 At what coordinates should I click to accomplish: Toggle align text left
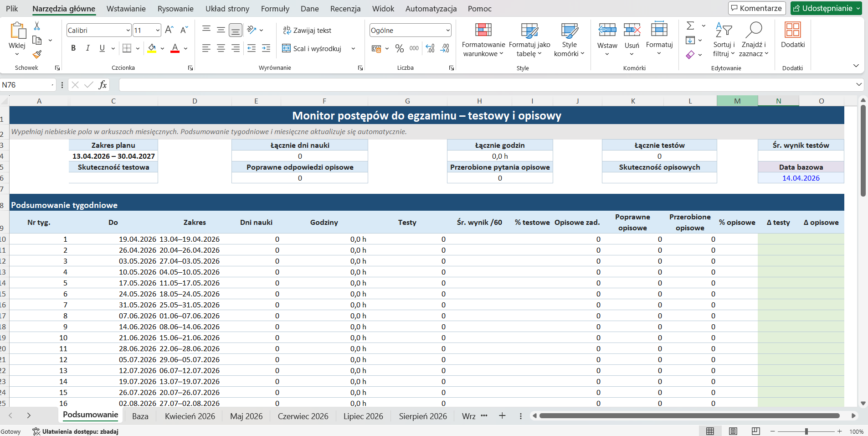click(206, 48)
